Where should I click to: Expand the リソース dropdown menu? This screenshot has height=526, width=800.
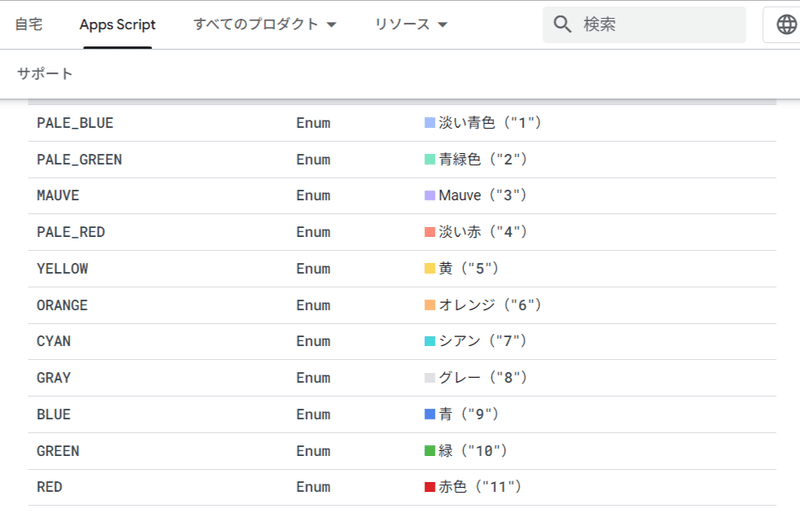click(x=411, y=25)
